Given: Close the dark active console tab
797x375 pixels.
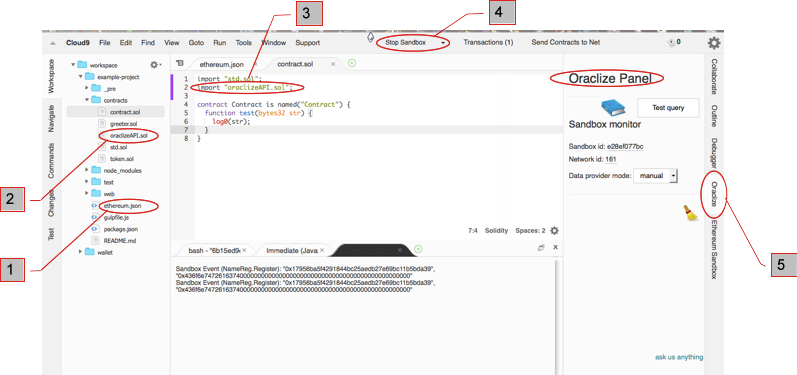Looking at the screenshot, I should coord(400,251).
